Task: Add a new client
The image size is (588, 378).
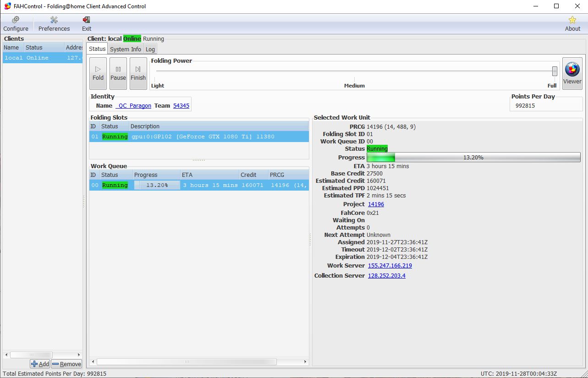Action: (x=40, y=364)
